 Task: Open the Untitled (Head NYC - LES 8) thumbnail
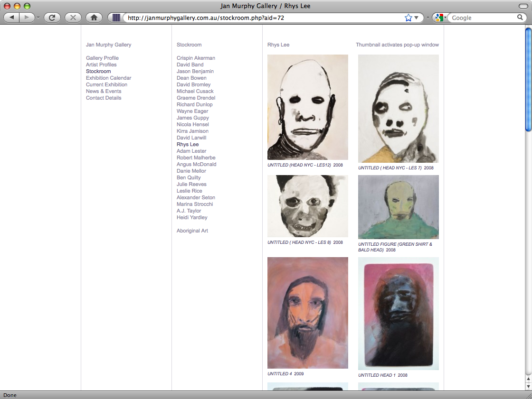click(308, 206)
